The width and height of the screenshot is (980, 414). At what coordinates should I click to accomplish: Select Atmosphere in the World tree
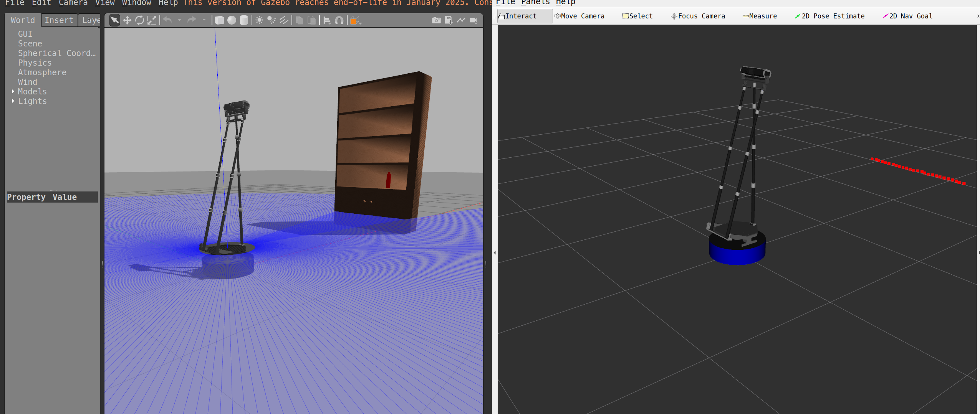pyautogui.click(x=42, y=72)
